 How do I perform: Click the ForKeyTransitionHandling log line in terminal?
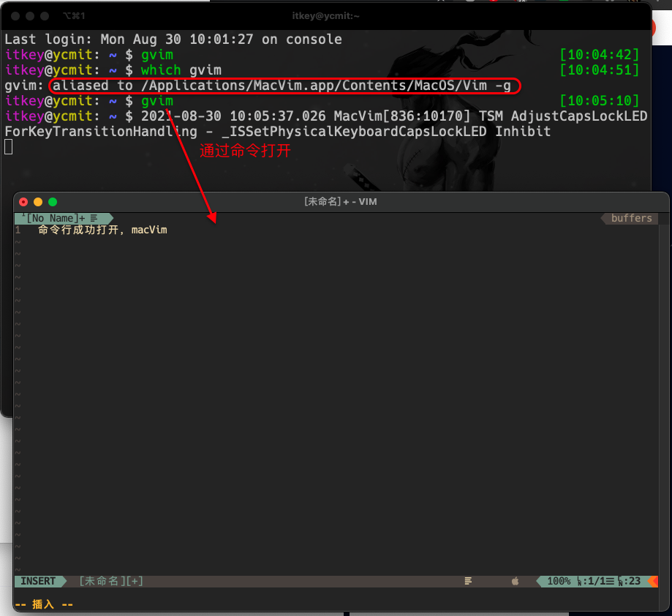click(277, 132)
